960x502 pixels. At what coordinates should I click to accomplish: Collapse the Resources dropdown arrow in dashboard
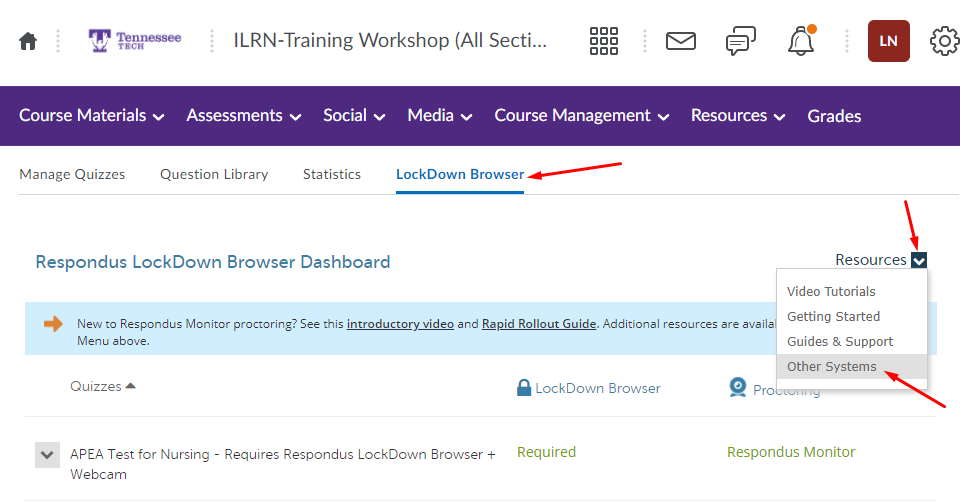tap(919, 261)
